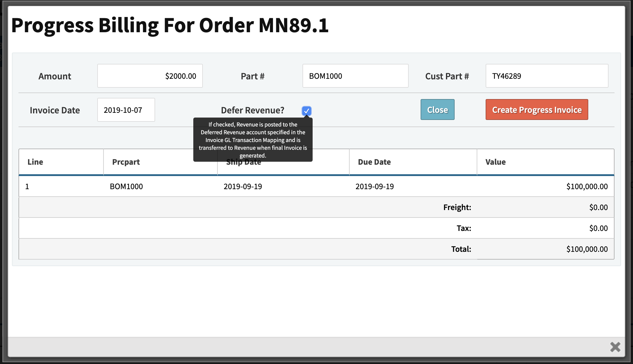This screenshot has height=364, width=633.
Task: Click the Create Progress Invoice button
Action: [x=537, y=109]
